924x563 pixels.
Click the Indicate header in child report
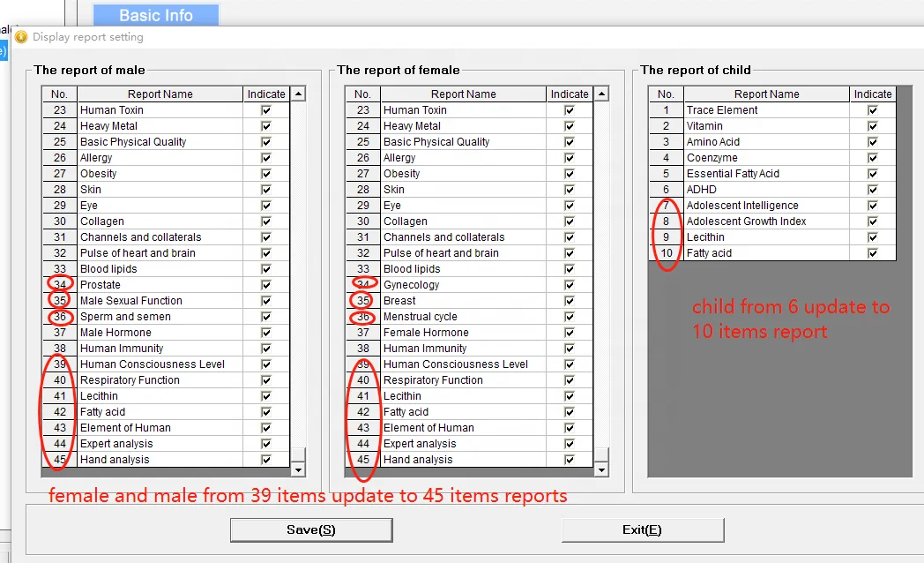coord(872,94)
